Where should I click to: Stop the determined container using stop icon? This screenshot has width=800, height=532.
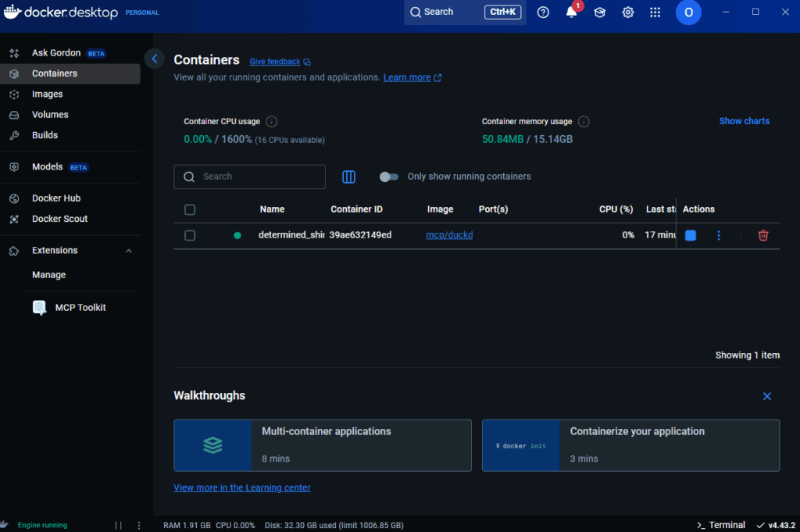click(x=690, y=235)
